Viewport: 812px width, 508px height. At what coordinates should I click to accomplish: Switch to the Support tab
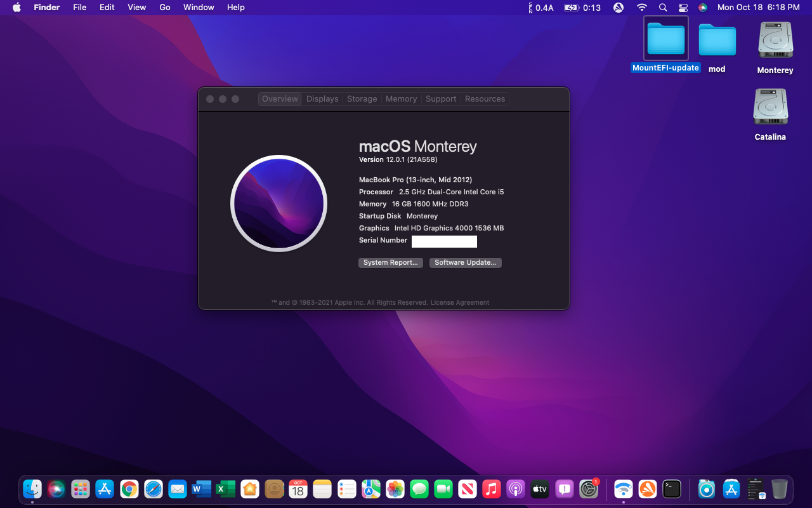tap(441, 99)
